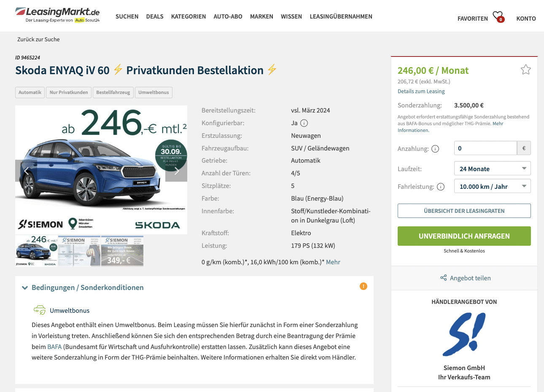The width and height of the screenshot is (544, 392).
Task: Click the Umweltbonus section heading
Action: tap(70, 311)
